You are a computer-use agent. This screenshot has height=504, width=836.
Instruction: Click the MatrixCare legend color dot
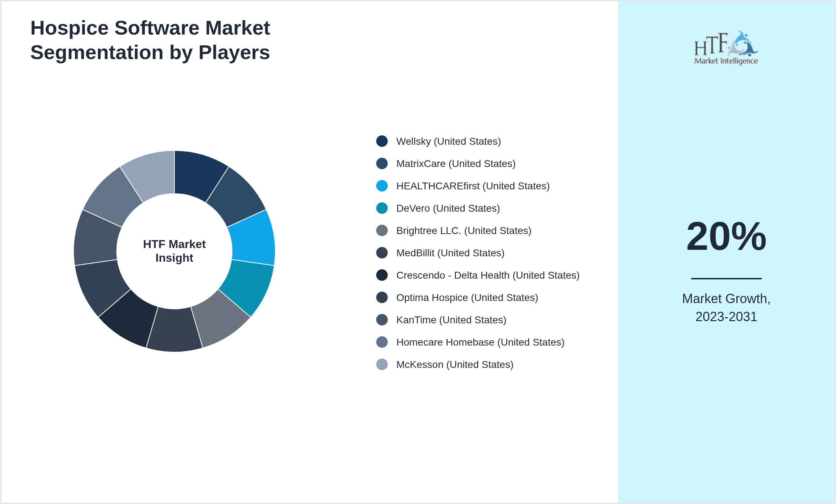pyautogui.click(x=382, y=163)
